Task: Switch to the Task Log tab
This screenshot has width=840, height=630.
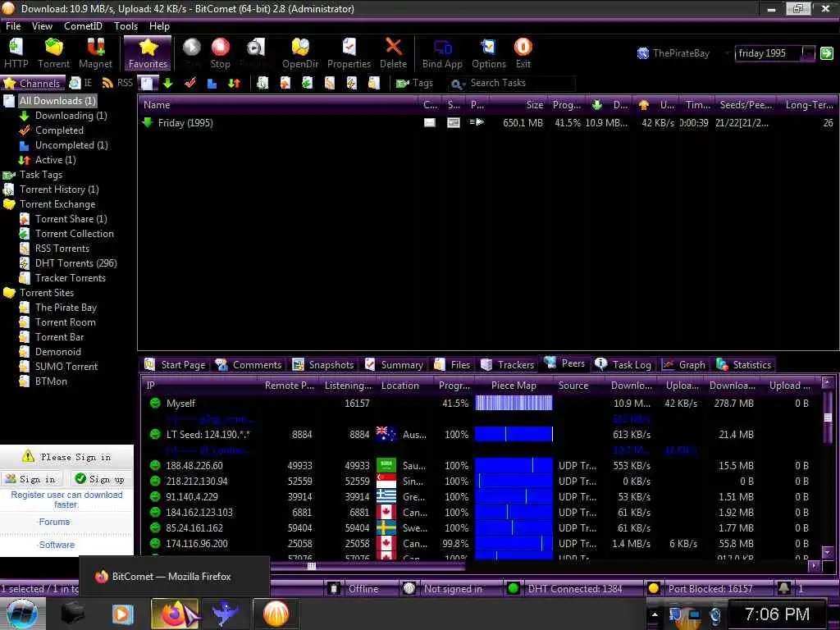Action: [623, 365]
